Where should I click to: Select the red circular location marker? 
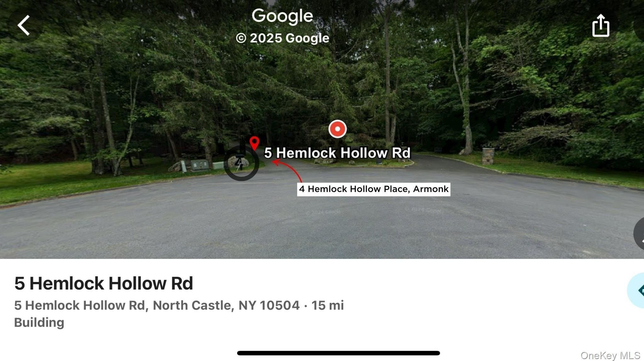pyautogui.click(x=337, y=129)
